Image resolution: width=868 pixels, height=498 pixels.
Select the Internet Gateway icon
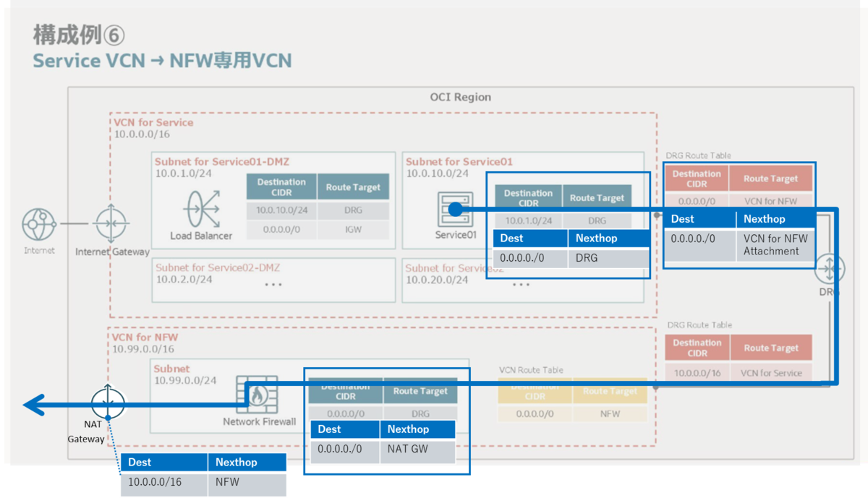(111, 223)
